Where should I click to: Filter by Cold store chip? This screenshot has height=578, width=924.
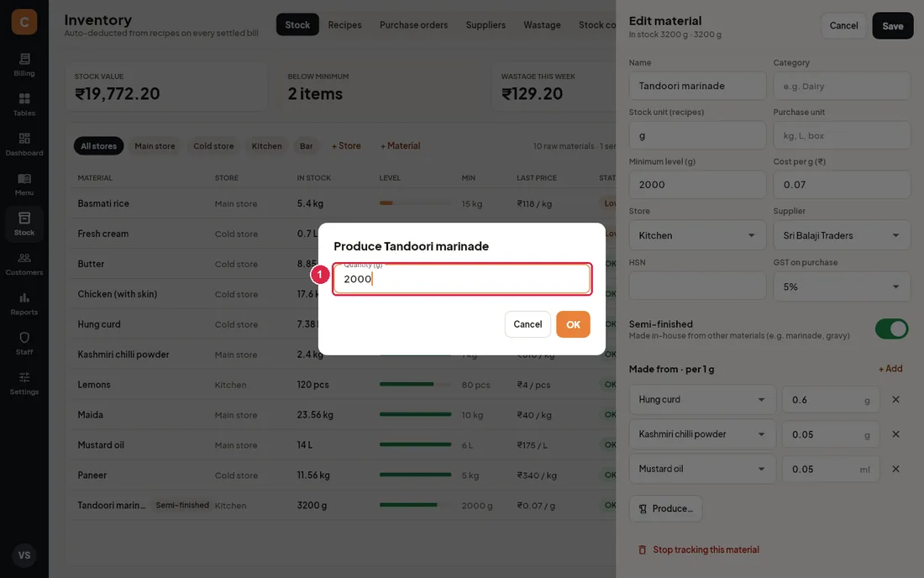(x=213, y=146)
